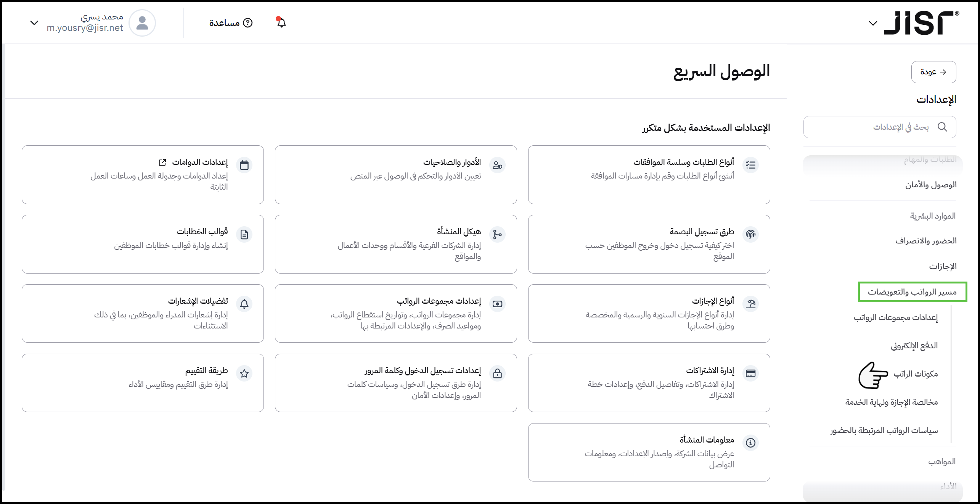Click the info icon for معلومات المنشأة
Viewport: 980px width, 504px height.
[x=750, y=443]
